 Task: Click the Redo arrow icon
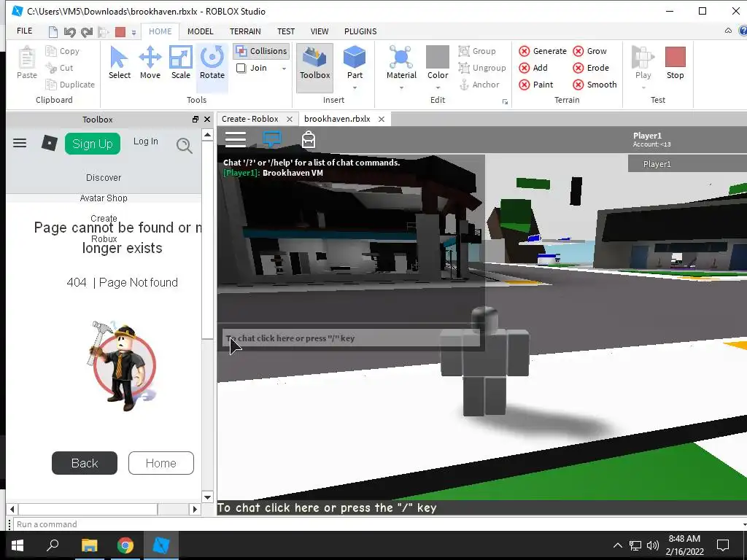[x=87, y=32]
